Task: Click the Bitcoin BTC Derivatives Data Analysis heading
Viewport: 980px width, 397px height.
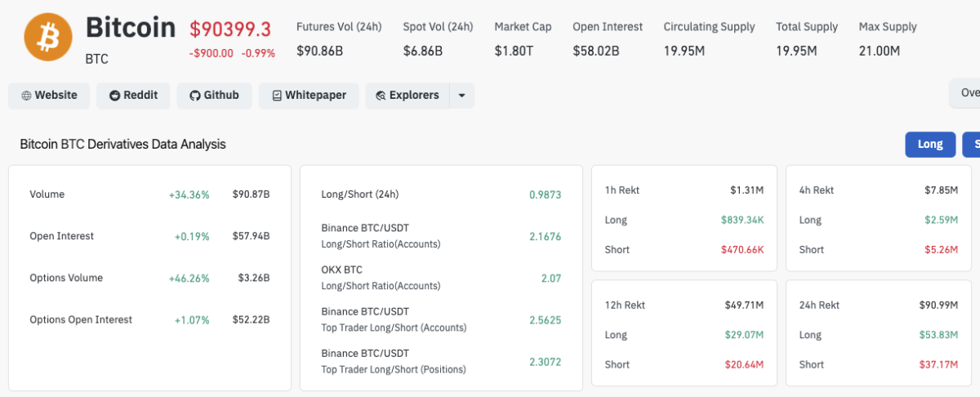Action: [x=122, y=144]
